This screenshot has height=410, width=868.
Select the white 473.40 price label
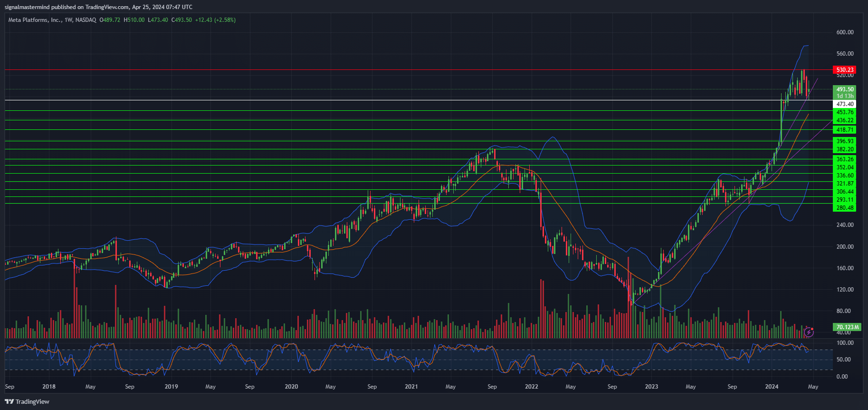845,104
